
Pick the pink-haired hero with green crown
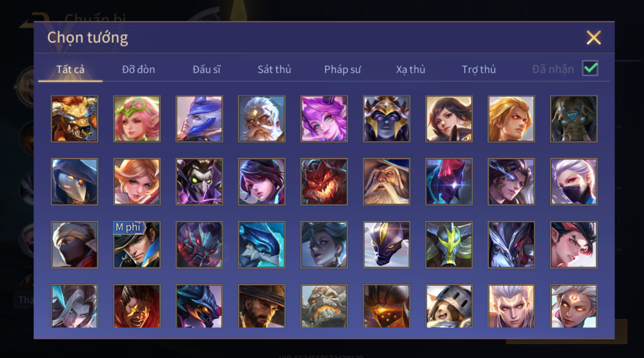[x=137, y=119]
